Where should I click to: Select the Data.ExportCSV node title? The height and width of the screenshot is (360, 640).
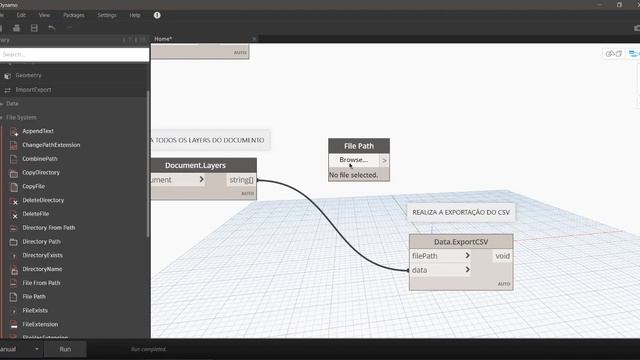click(461, 242)
